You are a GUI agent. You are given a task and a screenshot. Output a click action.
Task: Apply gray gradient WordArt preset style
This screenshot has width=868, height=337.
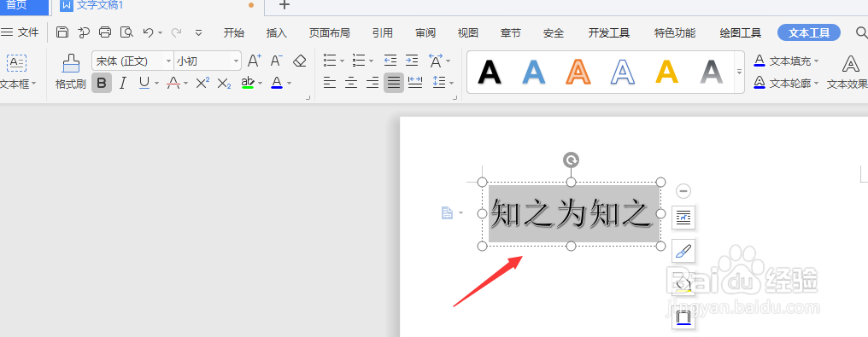712,72
